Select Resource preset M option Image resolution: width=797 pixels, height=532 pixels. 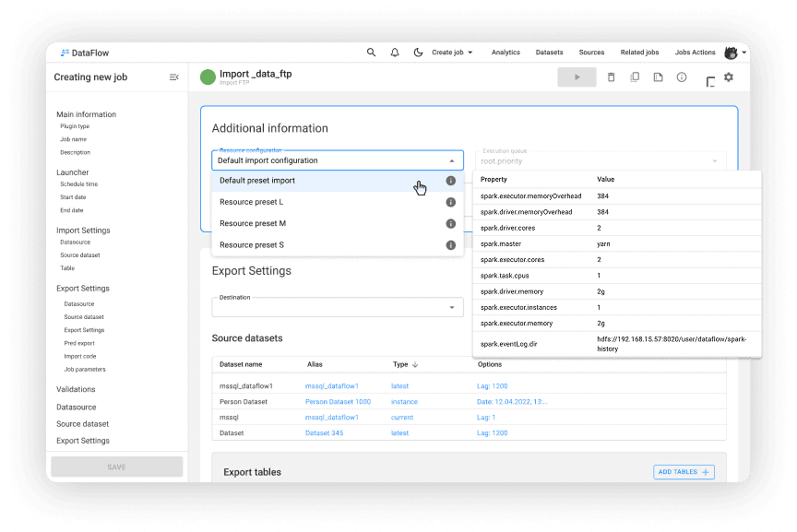coord(253,224)
